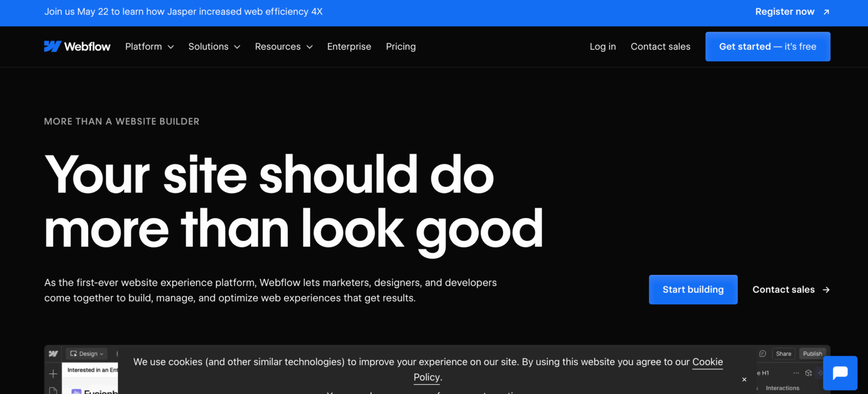The width and height of the screenshot is (868, 394).
Task: Expand the Solutions menu chevron
Action: pos(237,47)
